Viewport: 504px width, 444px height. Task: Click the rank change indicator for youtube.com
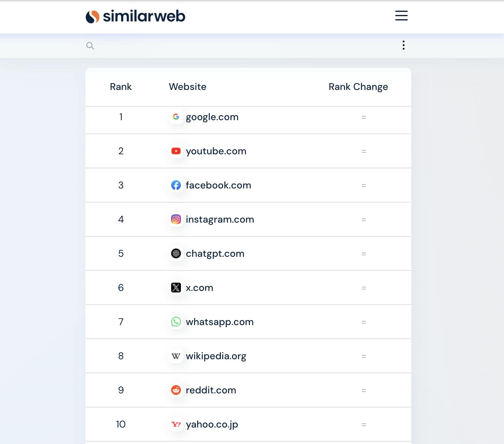pyautogui.click(x=364, y=151)
